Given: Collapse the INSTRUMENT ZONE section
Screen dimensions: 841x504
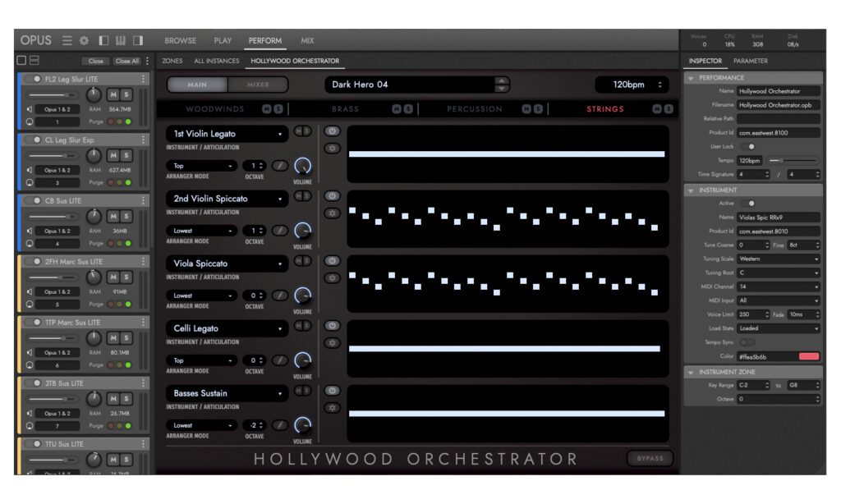Looking at the screenshot, I should point(691,372).
